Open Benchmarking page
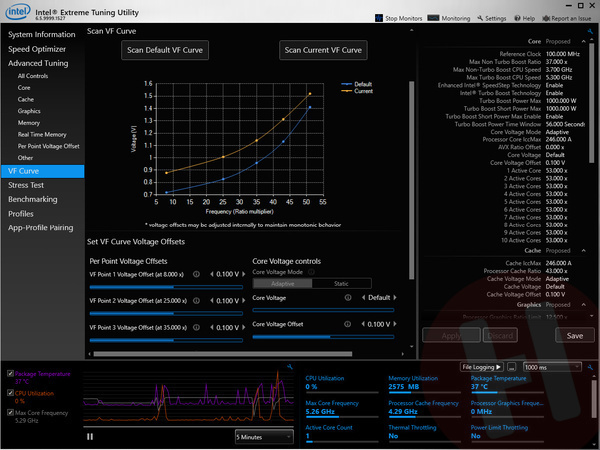Image resolution: width=600 pixels, height=450 pixels. 33,199
